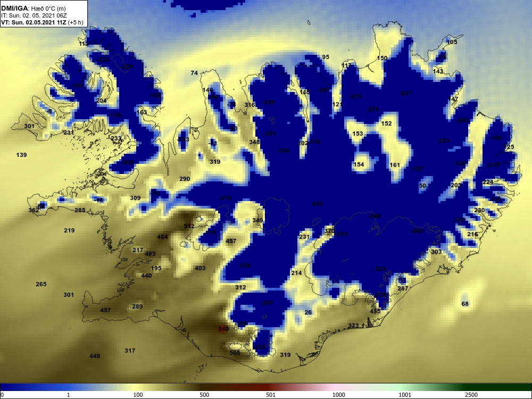Click the 219 value label
Viewport: 532px width, 399px height.
pyautogui.click(x=69, y=230)
